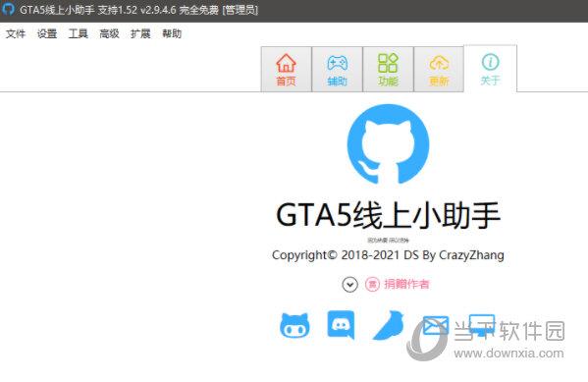Click the large blue GitHub cat logo
Image resolution: width=588 pixels, height=382 pixels.
tap(388, 144)
